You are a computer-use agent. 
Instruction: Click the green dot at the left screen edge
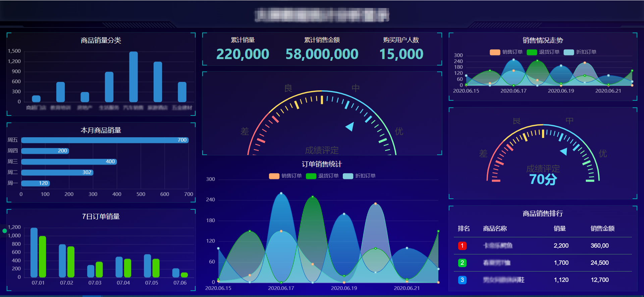4,231
